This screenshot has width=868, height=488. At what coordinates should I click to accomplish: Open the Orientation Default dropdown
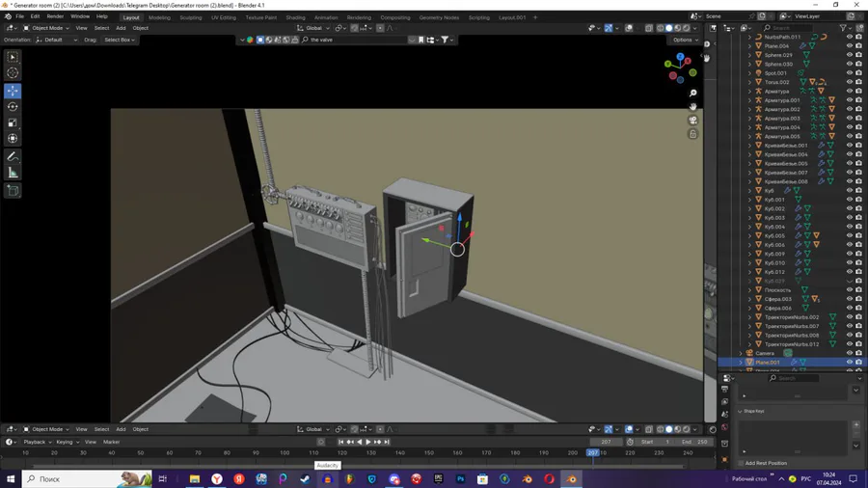pos(57,40)
